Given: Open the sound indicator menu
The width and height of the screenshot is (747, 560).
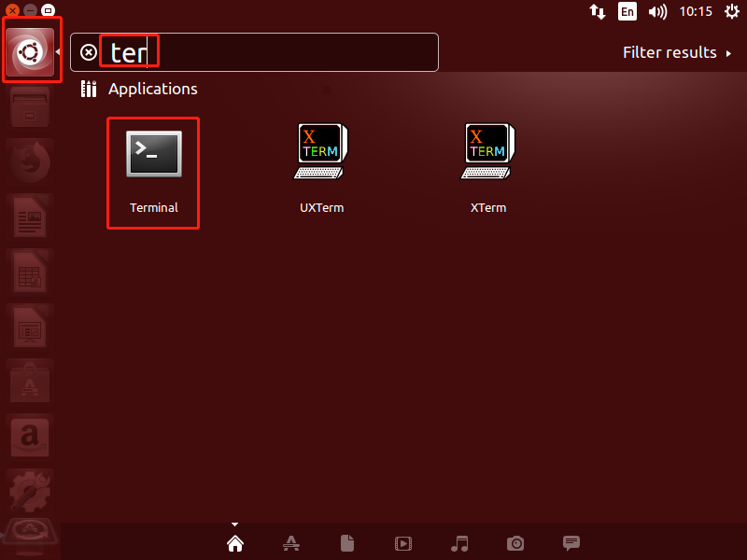Looking at the screenshot, I should (x=656, y=12).
